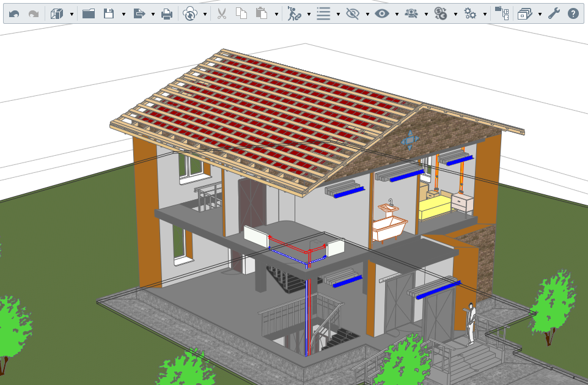Expand the currency icon dropdown arrow
The image size is (588, 385).
click(x=455, y=15)
